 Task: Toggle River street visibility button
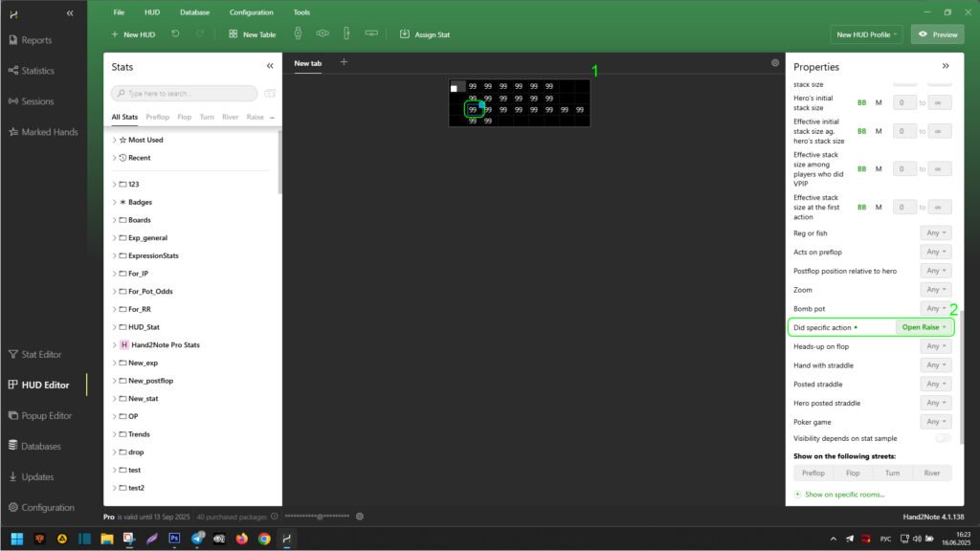(x=932, y=473)
